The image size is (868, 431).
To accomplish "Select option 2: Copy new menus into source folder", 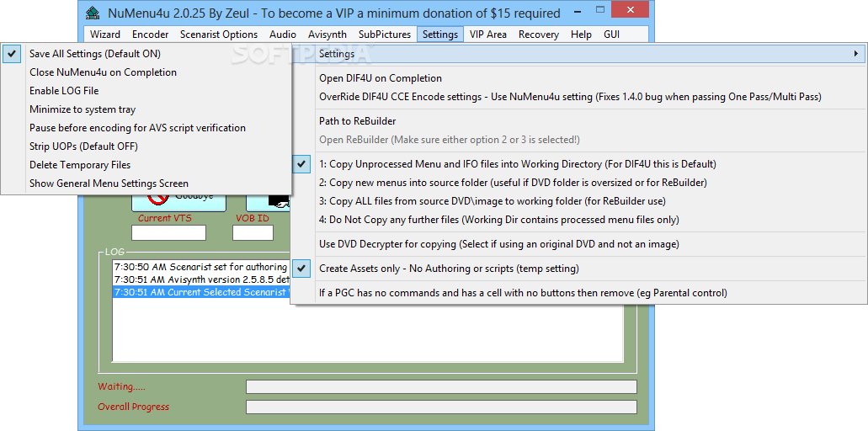I will click(578, 182).
